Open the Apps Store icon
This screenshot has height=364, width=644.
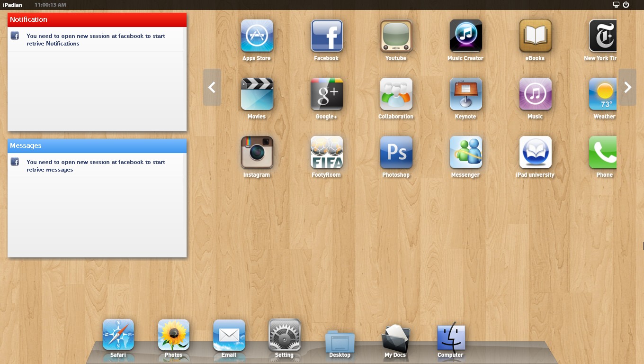click(x=257, y=36)
